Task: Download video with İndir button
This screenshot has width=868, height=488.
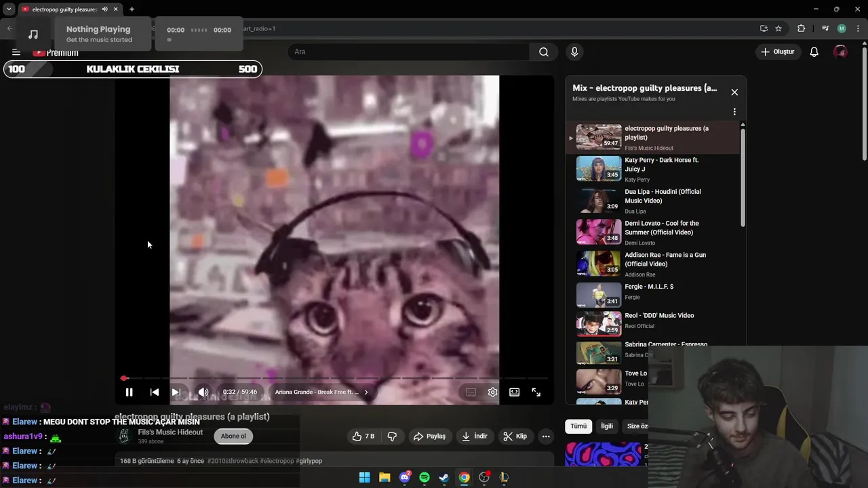Action: [x=474, y=436]
